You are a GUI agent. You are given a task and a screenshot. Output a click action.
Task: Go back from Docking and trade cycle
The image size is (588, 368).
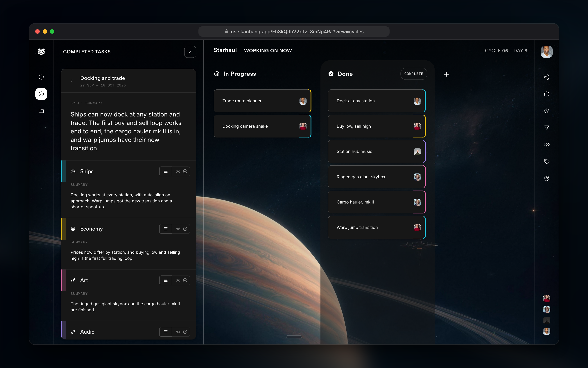pyautogui.click(x=72, y=81)
